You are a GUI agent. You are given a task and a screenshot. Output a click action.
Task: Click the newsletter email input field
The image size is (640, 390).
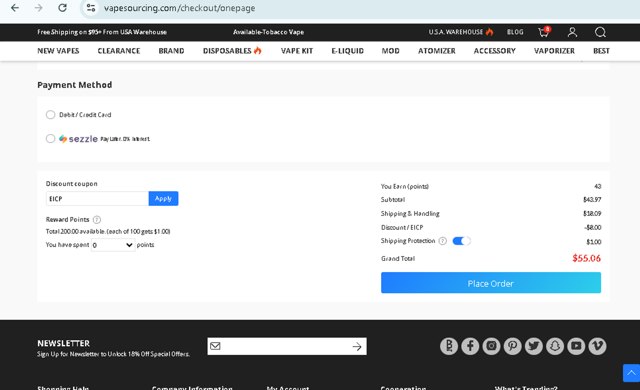pos(286,346)
